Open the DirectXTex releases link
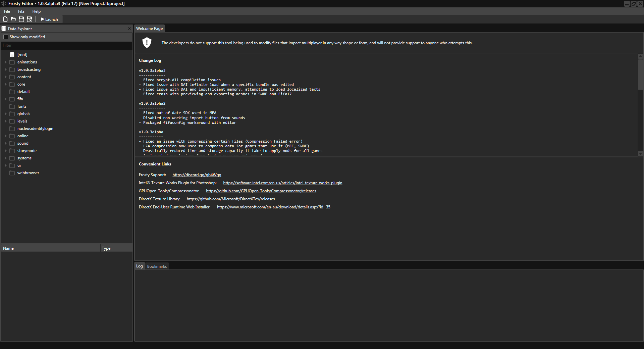This screenshot has width=644, height=349. (x=231, y=199)
